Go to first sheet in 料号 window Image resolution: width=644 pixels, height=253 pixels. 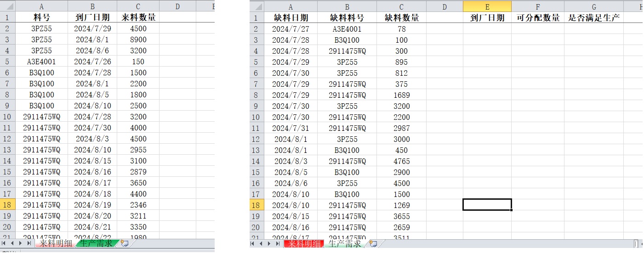click(4, 243)
